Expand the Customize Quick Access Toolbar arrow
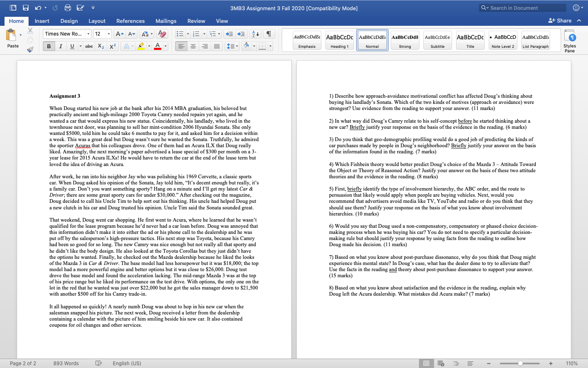Viewport: 588px width, 368px height. (x=93, y=8)
